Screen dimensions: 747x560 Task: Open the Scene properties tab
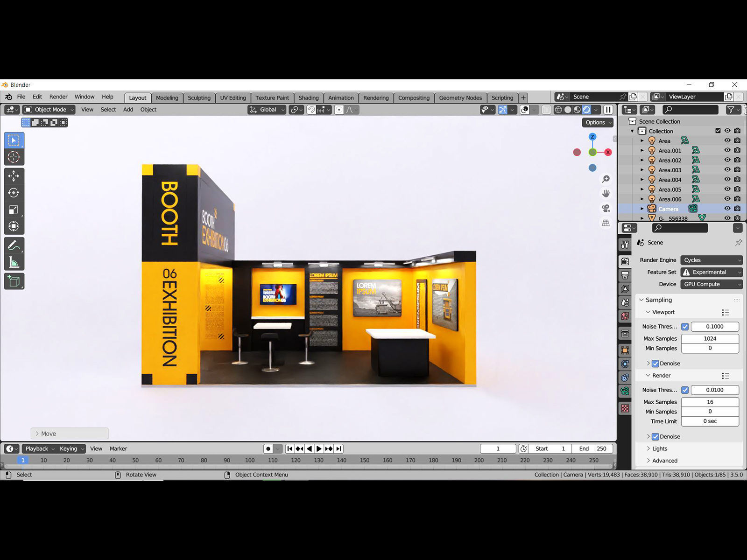click(x=625, y=302)
